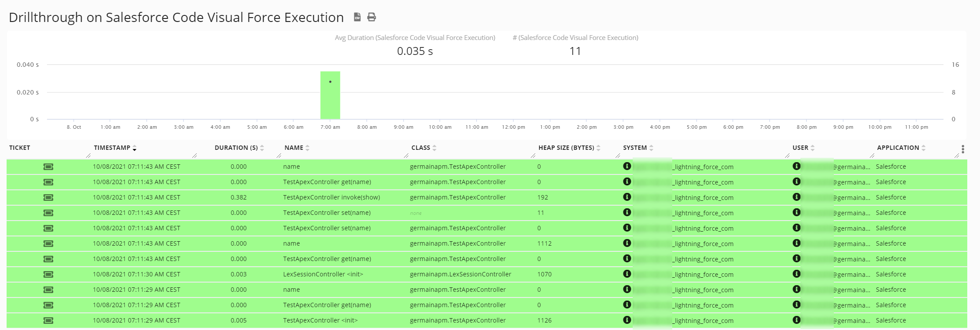Image resolution: width=980 pixels, height=330 pixels.
Task: Export drillthrough data as CSV file
Action: pyautogui.click(x=357, y=17)
